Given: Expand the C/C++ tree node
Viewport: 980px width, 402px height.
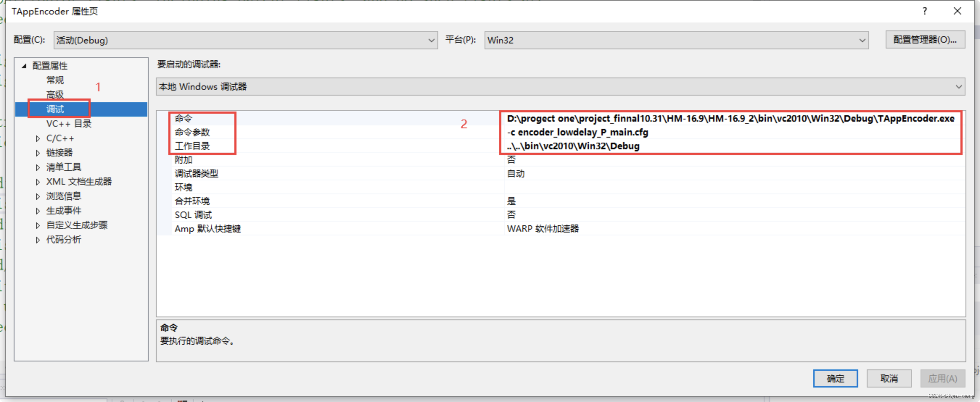Looking at the screenshot, I should (x=38, y=139).
